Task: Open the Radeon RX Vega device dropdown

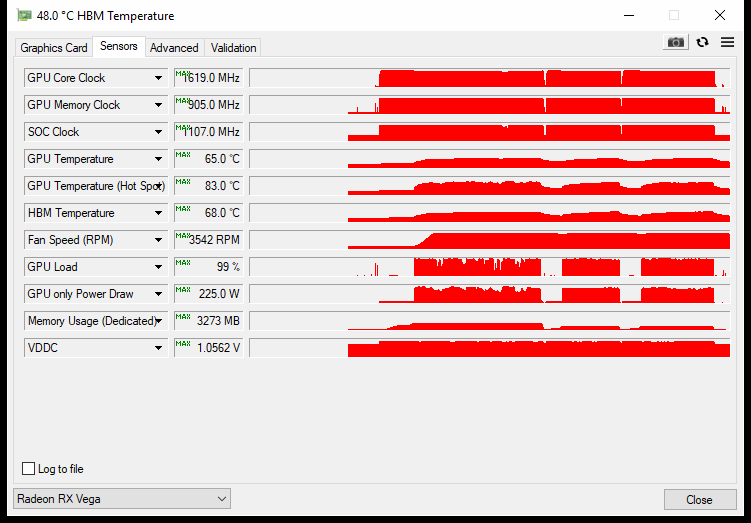Action: (x=122, y=499)
